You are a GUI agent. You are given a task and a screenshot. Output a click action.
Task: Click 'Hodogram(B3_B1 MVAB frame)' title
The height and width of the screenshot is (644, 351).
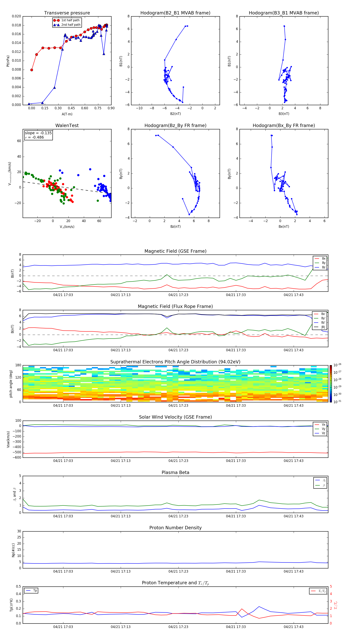pos(284,13)
